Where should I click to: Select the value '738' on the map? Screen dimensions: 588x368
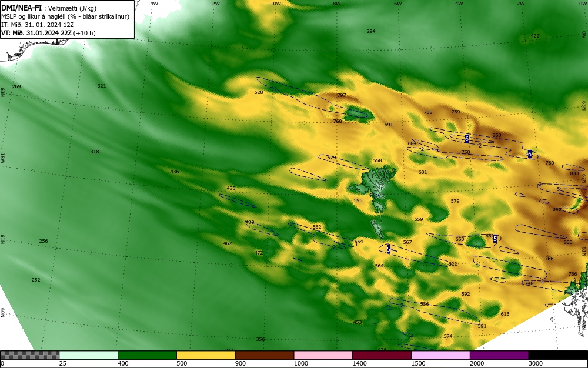tap(428, 112)
